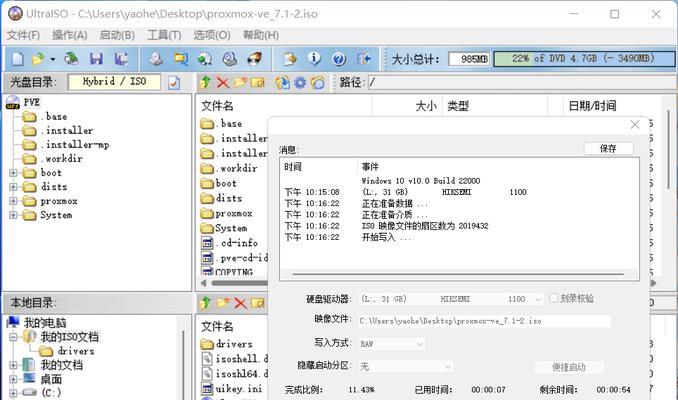Click the Open file folder icon

point(38,58)
